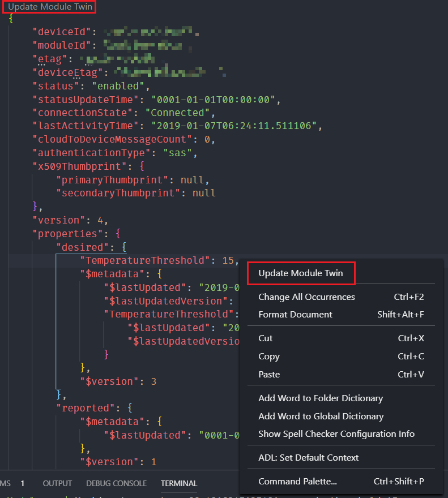448x498 pixels.
Task: Switch to the TERMINAL tab
Action: (x=178, y=483)
